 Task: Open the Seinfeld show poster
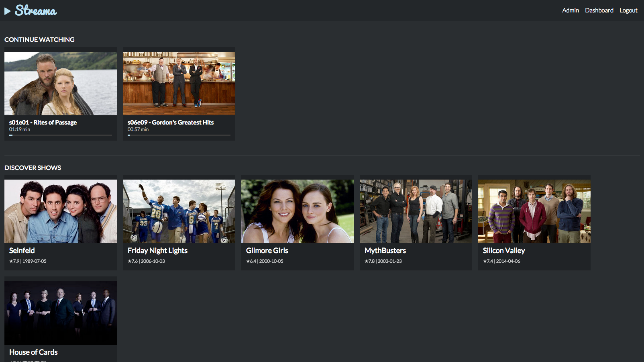click(61, 211)
